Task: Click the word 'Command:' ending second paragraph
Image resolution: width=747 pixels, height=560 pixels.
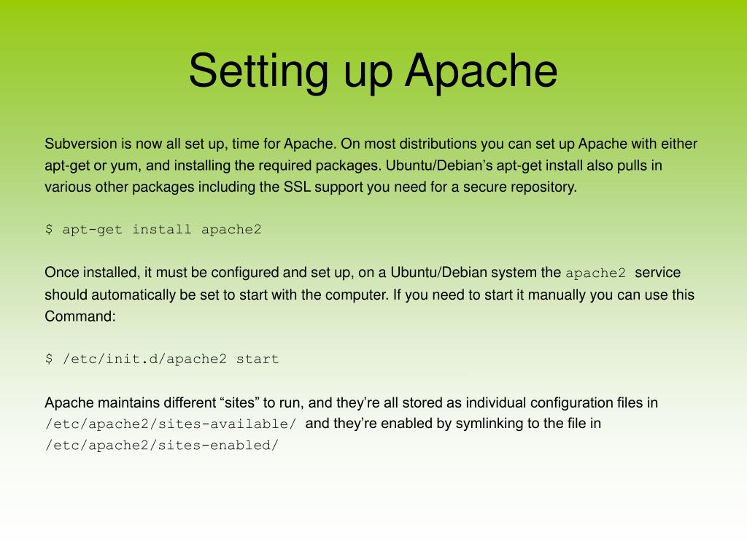Action: [80, 316]
